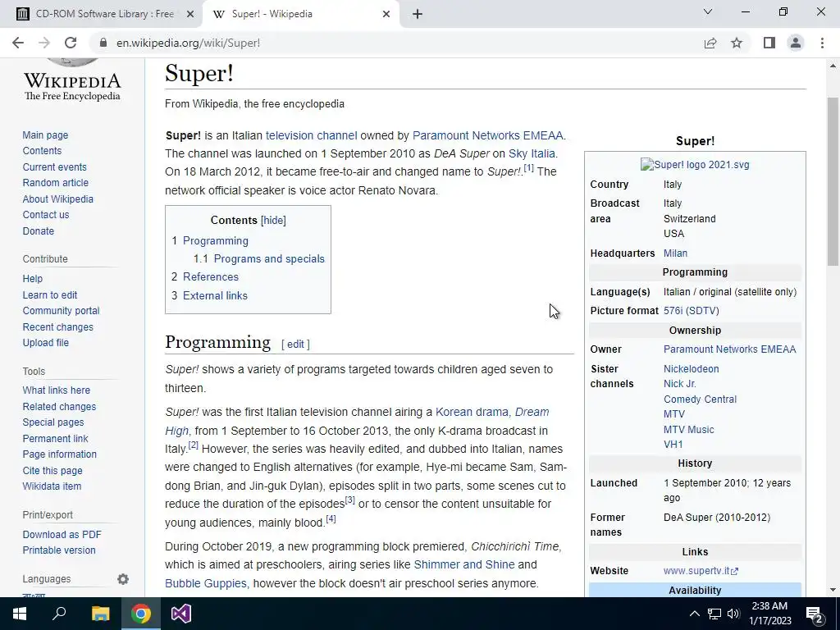Open the Shimmer and Shine link
This screenshot has width=840, height=630.
point(464,564)
